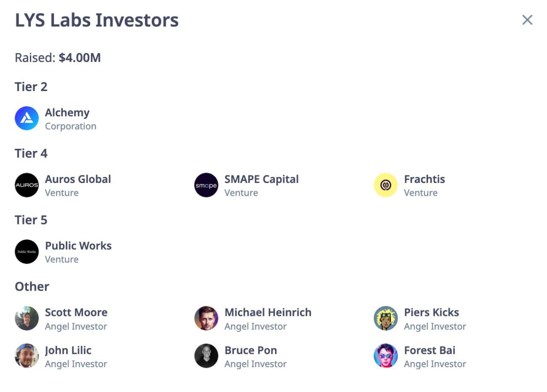Click Bruce Pon's avatar photo
Screen dimensions: 547x392
206,356
